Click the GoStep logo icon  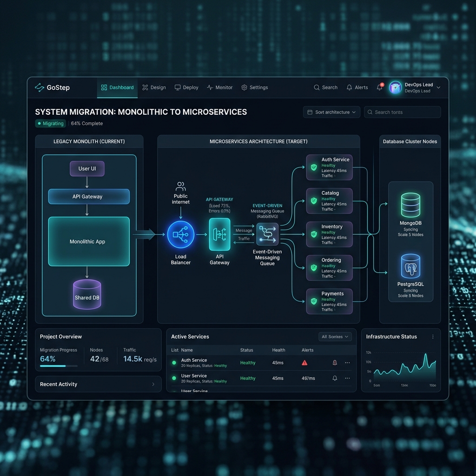coord(40,87)
